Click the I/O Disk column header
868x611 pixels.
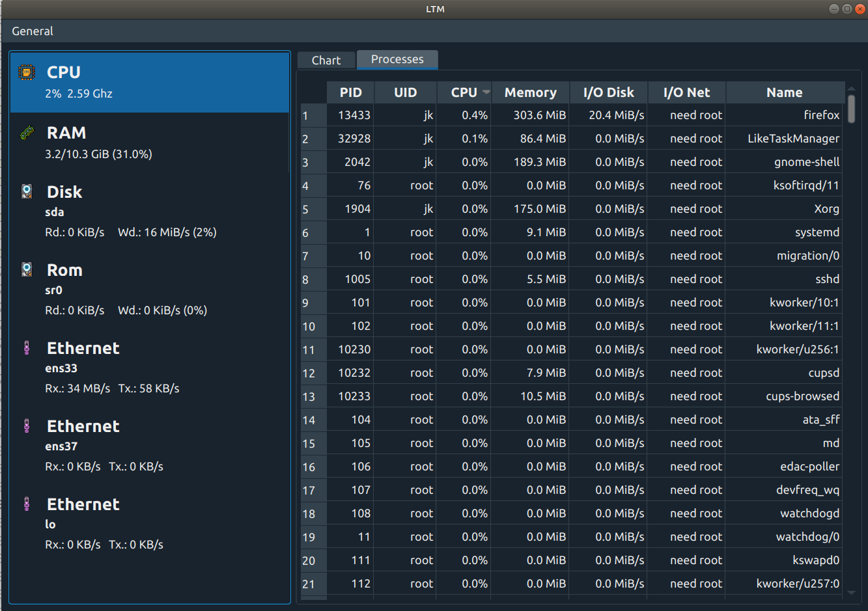(608, 92)
